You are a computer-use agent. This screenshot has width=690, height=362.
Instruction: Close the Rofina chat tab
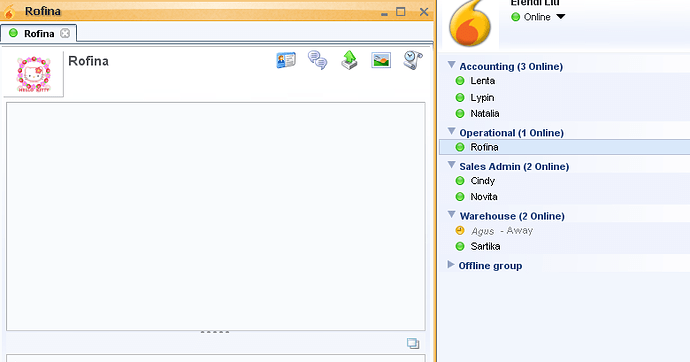click(65, 33)
